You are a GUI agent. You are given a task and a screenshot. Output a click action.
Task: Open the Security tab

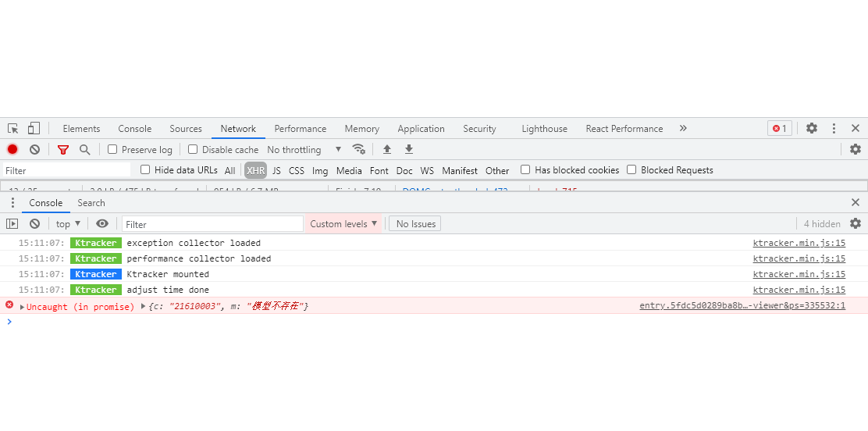pyautogui.click(x=479, y=129)
